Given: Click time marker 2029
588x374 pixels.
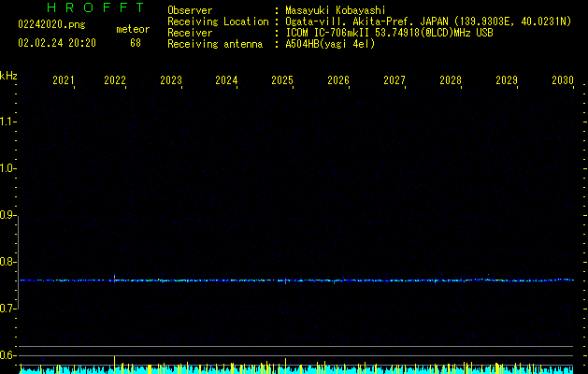Looking at the screenshot, I should tap(507, 80).
